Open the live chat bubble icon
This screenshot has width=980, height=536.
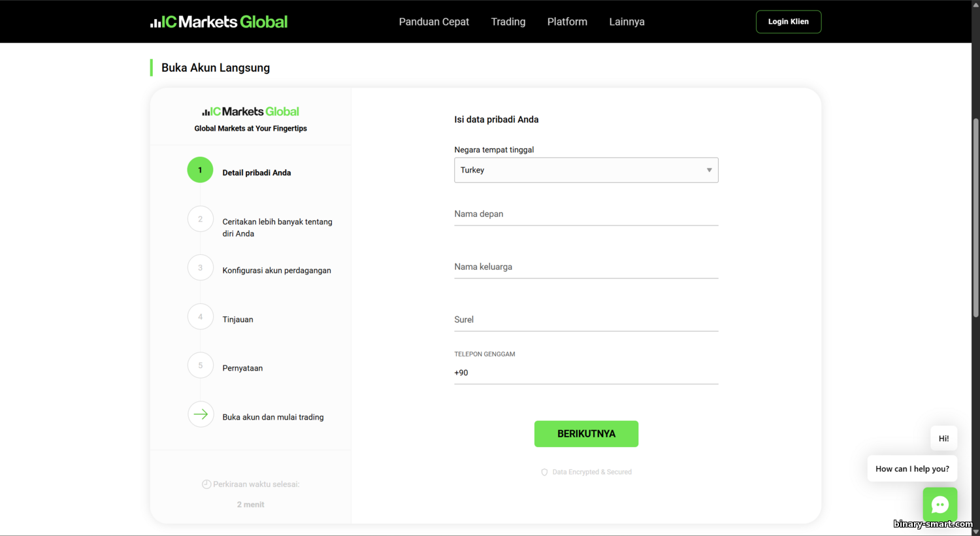tap(939, 504)
